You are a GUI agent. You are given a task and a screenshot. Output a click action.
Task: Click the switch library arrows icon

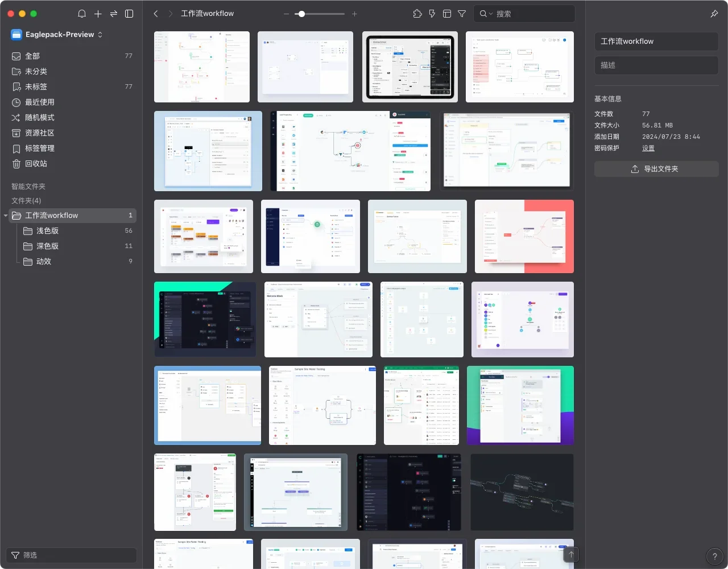[113, 14]
